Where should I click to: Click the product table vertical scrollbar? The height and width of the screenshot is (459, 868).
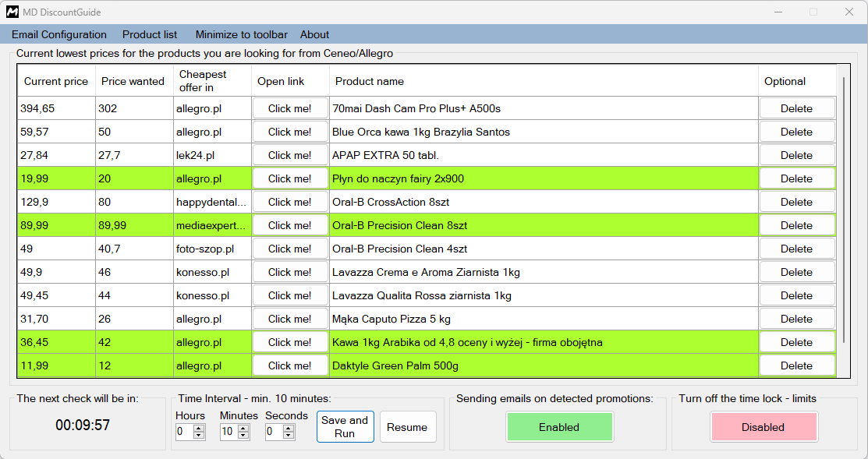click(844, 210)
